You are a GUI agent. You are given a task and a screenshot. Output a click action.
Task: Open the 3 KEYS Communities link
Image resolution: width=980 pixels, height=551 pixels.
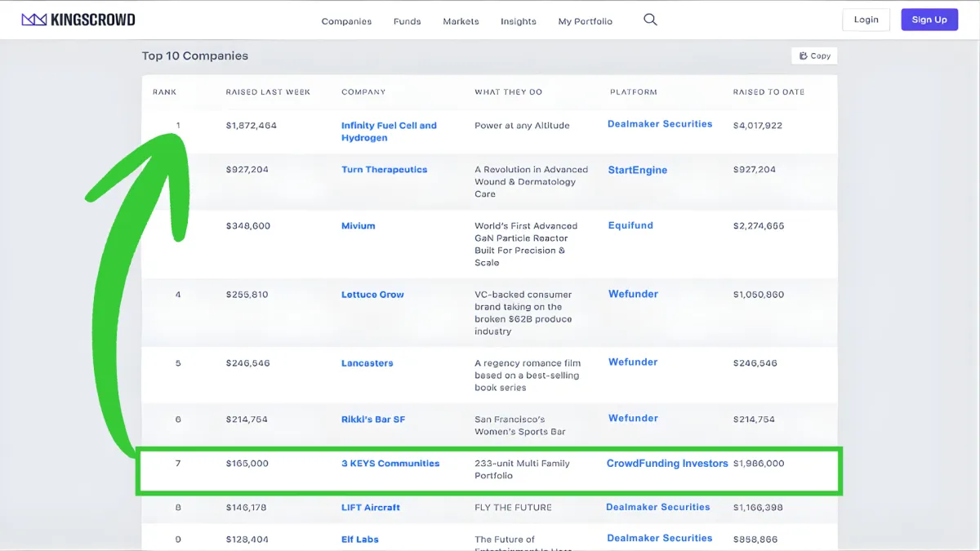click(x=390, y=464)
